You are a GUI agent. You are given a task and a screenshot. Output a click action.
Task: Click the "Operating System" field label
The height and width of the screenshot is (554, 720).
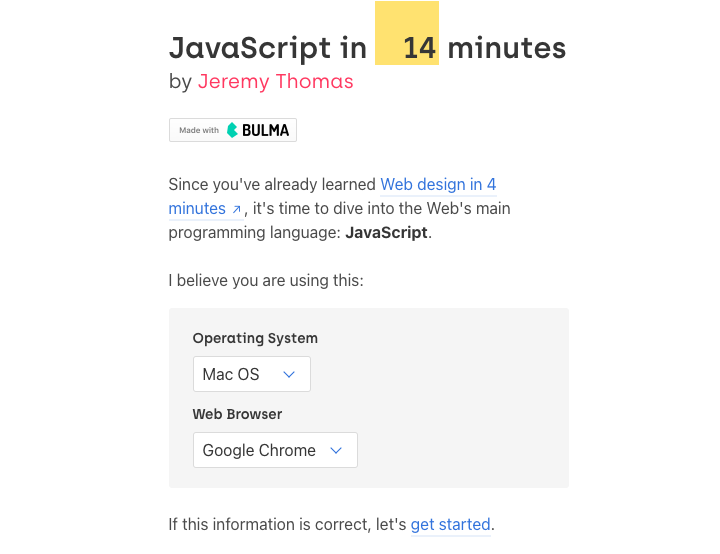pyautogui.click(x=255, y=338)
